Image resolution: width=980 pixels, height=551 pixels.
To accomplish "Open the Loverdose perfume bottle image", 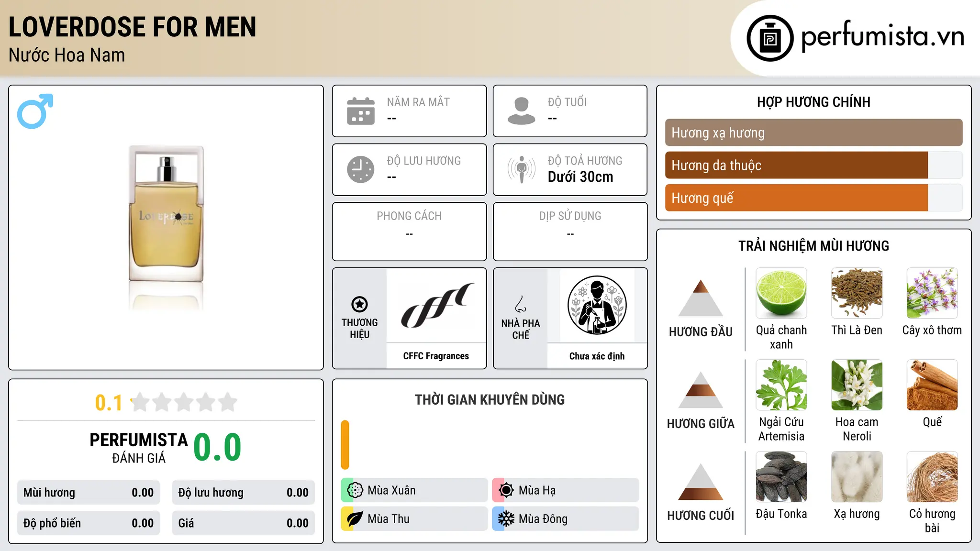I will (166, 228).
